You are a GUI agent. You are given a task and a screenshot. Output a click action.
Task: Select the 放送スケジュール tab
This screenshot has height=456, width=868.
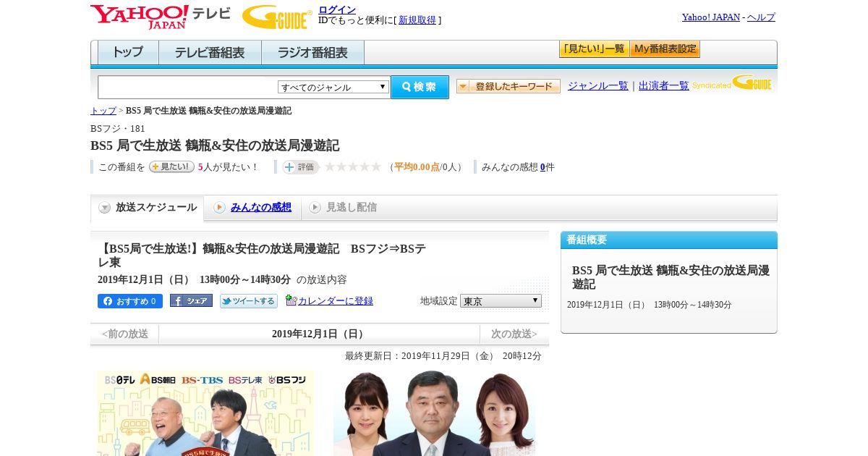[x=148, y=208]
